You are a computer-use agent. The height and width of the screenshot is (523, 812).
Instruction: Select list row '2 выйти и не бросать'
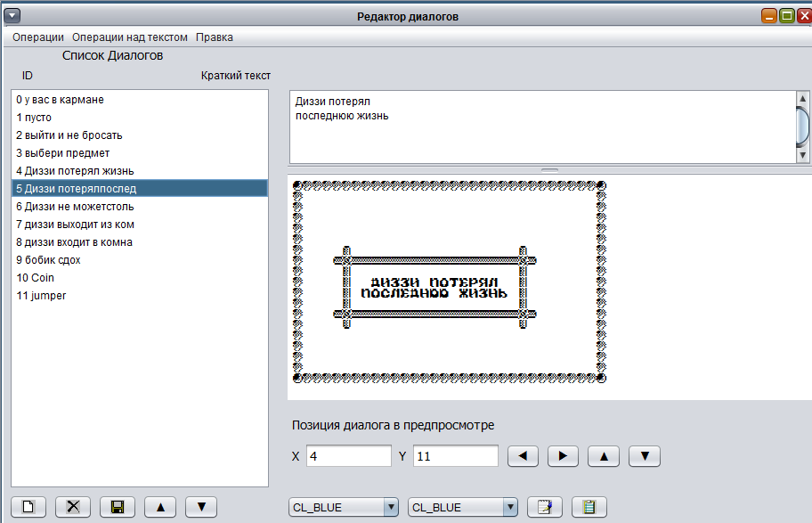point(139,135)
